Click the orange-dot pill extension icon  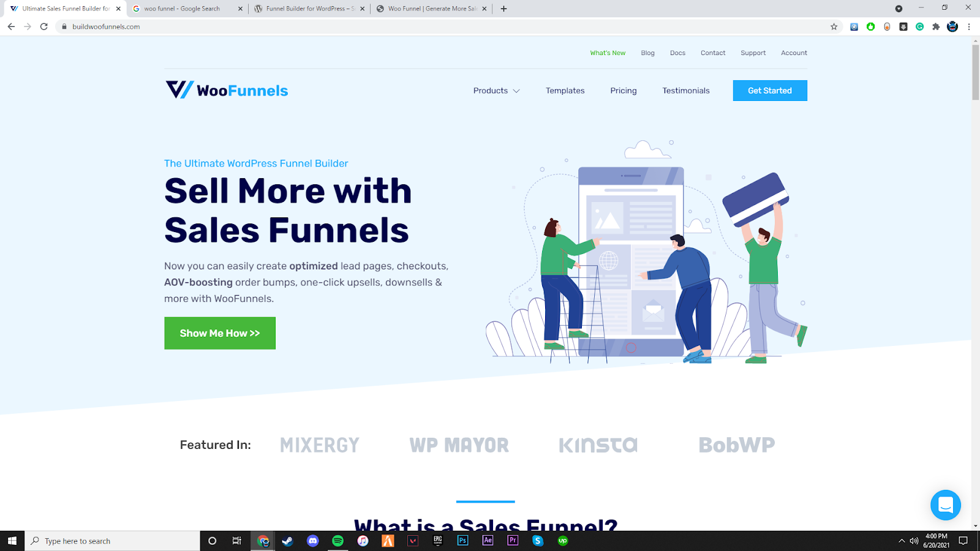(887, 26)
